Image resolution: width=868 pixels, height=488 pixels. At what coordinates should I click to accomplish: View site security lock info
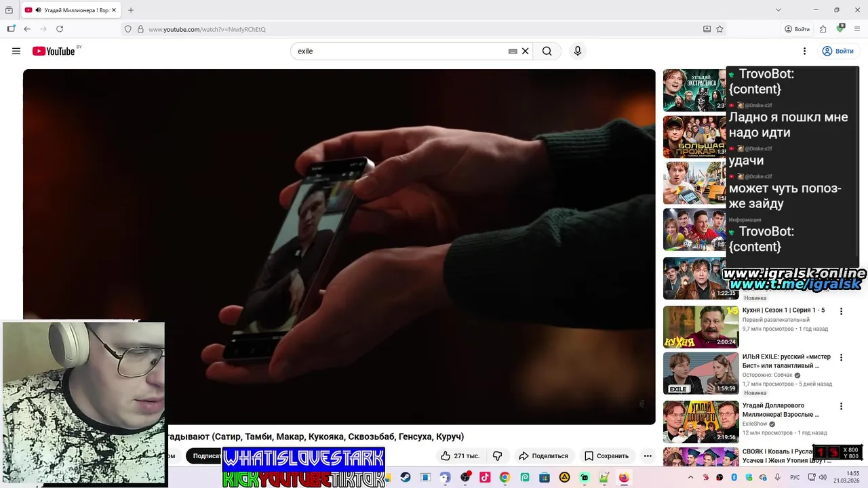140,29
